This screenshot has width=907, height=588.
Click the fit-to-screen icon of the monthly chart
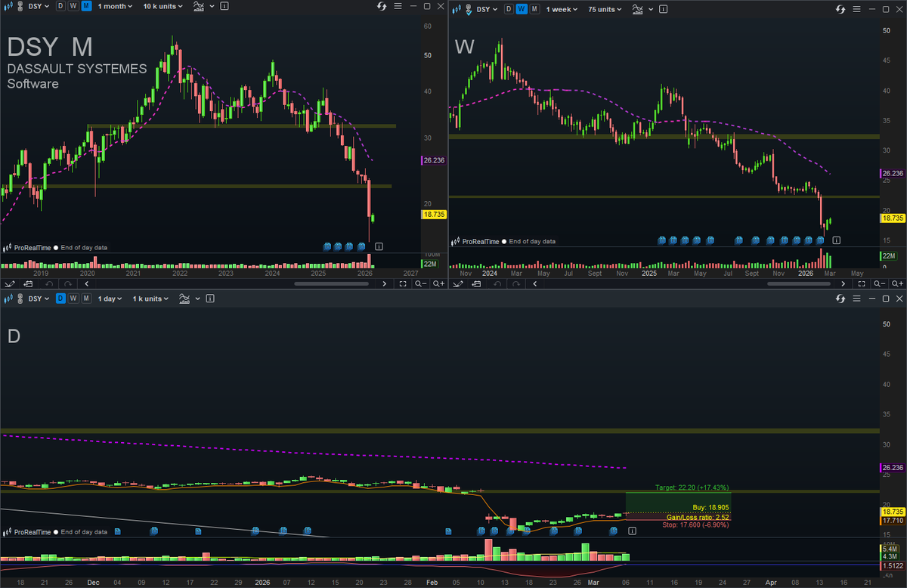coord(403,283)
